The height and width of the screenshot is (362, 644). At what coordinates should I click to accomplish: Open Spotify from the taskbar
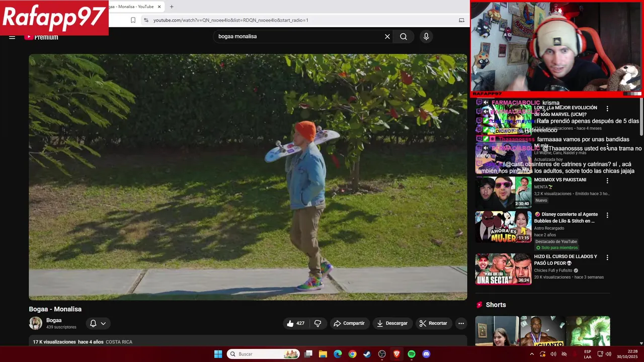412,354
